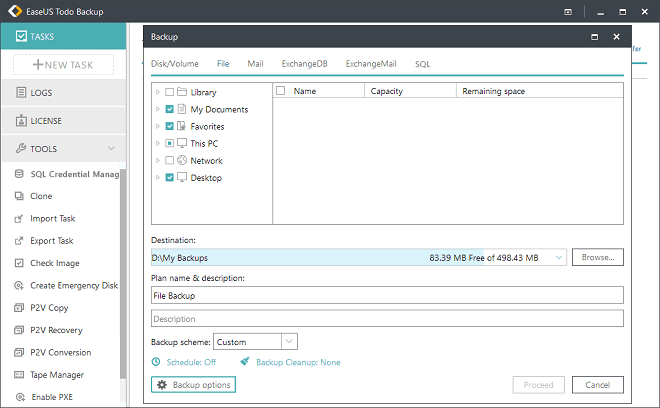Check the Network checkbox
Image resolution: width=660 pixels, height=408 pixels.
(x=169, y=160)
